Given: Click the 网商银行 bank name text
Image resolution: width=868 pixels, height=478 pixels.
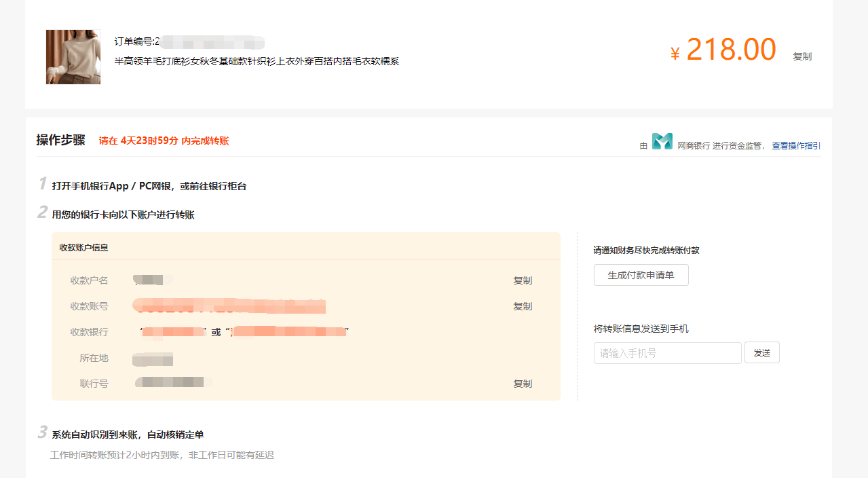Looking at the screenshot, I should click(694, 145).
